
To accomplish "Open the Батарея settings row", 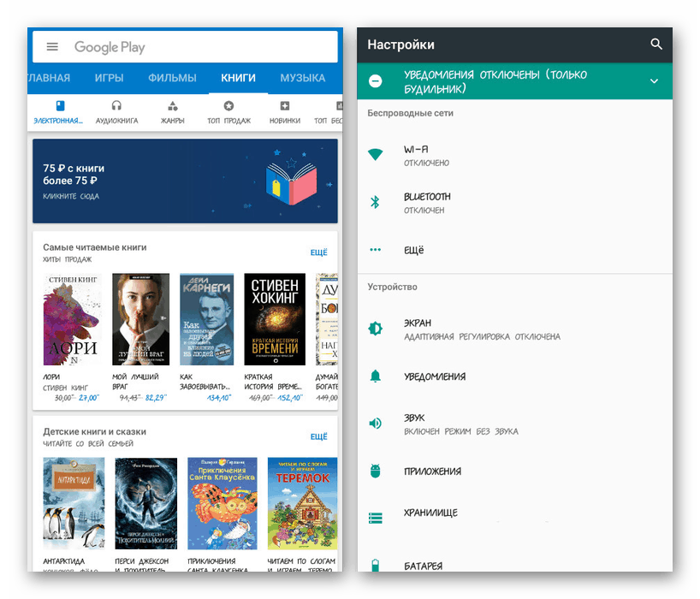I will 515,557.
